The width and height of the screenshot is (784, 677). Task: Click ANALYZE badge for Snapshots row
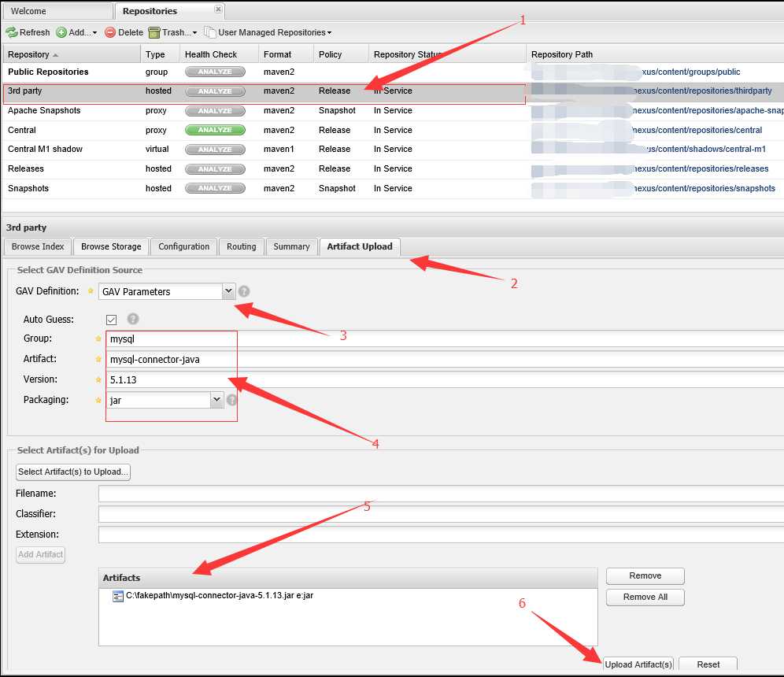(215, 188)
